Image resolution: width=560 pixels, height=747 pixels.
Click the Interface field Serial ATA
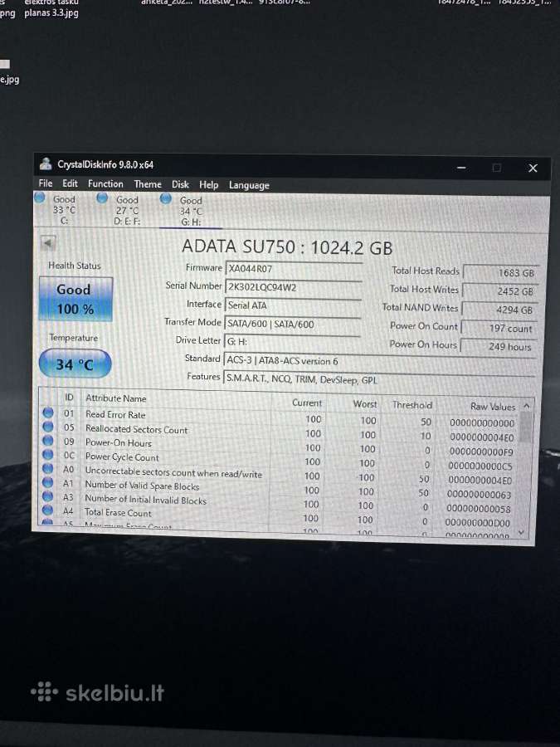coord(293,305)
